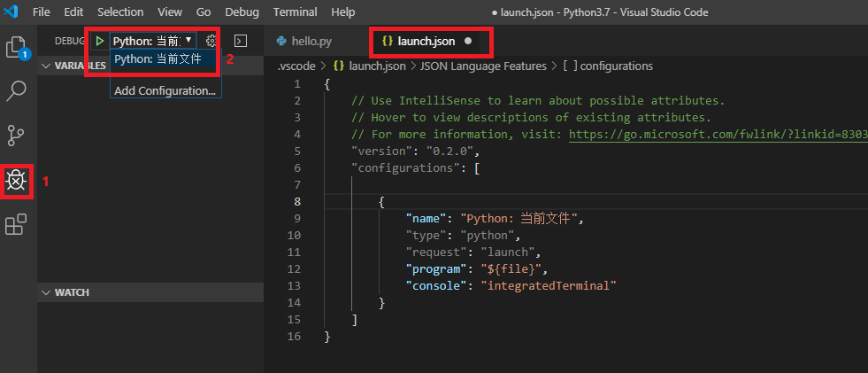Open the File menu
The image size is (868, 373).
coord(41,12)
